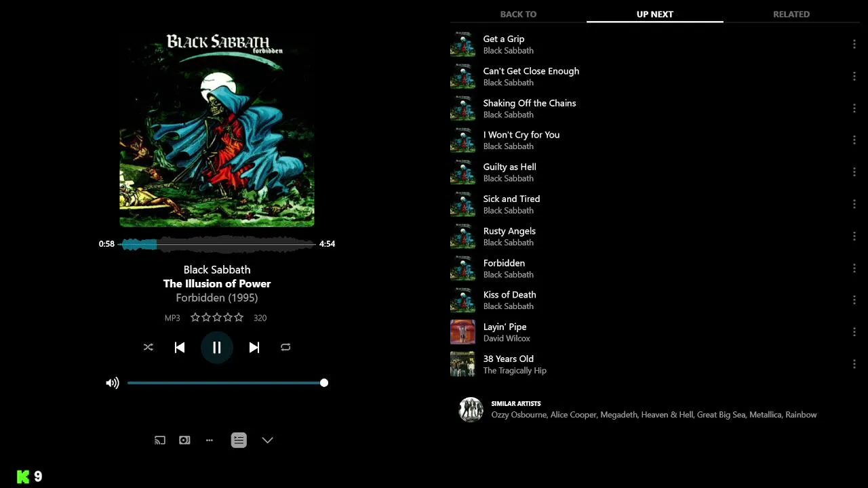The width and height of the screenshot is (868, 488).
Task: Rate the song with the fifth star
Action: [x=239, y=317]
